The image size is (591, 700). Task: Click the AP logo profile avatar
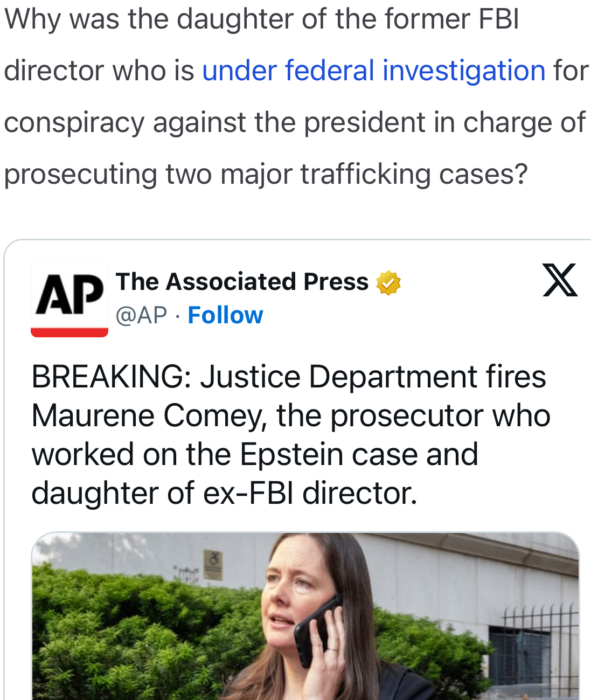click(x=69, y=298)
